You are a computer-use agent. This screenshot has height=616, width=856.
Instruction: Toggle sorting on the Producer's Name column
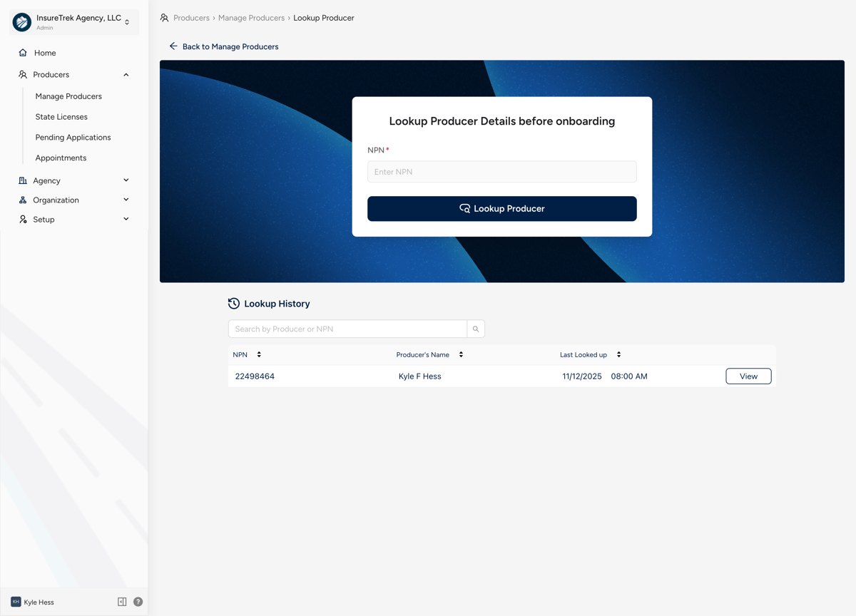pos(461,354)
